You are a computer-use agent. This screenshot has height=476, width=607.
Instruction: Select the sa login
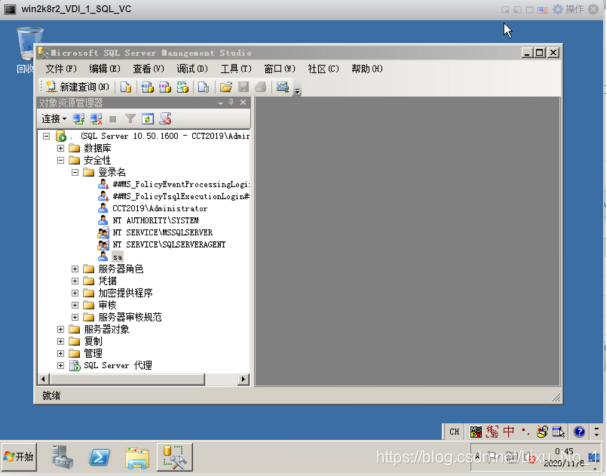pos(118,257)
